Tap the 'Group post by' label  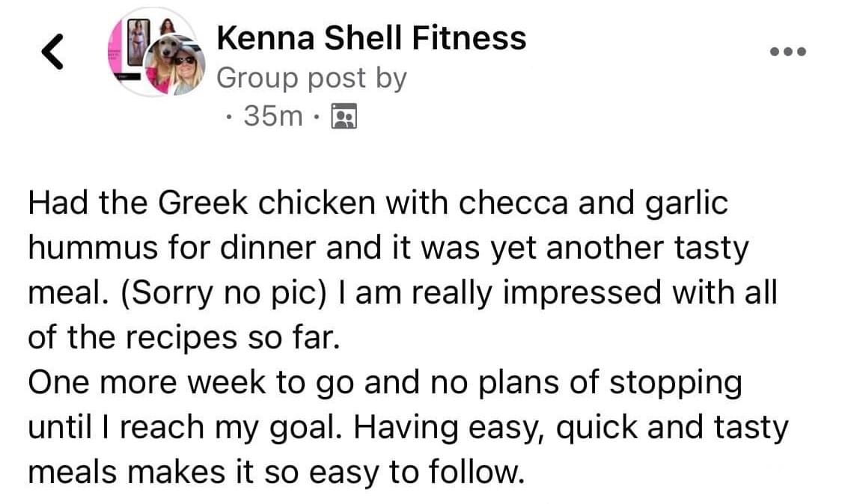[311, 78]
